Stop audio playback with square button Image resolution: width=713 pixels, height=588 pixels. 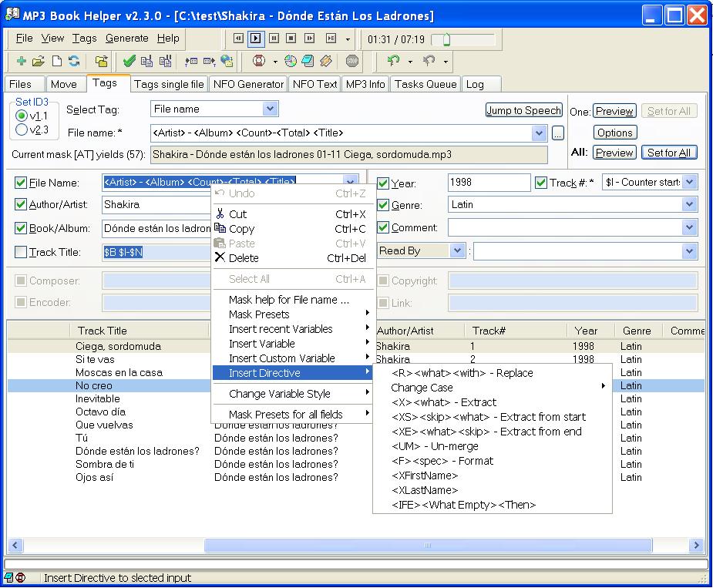tap(291, 39)
